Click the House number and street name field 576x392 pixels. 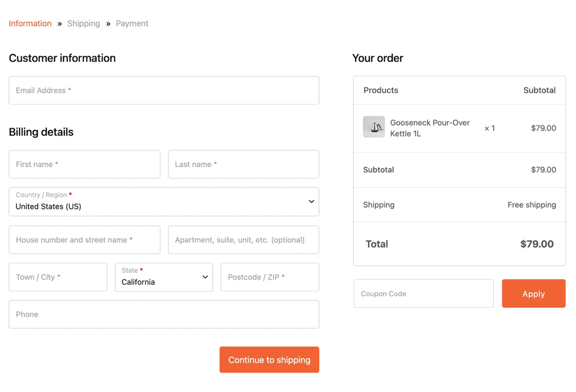coord(84,240)
